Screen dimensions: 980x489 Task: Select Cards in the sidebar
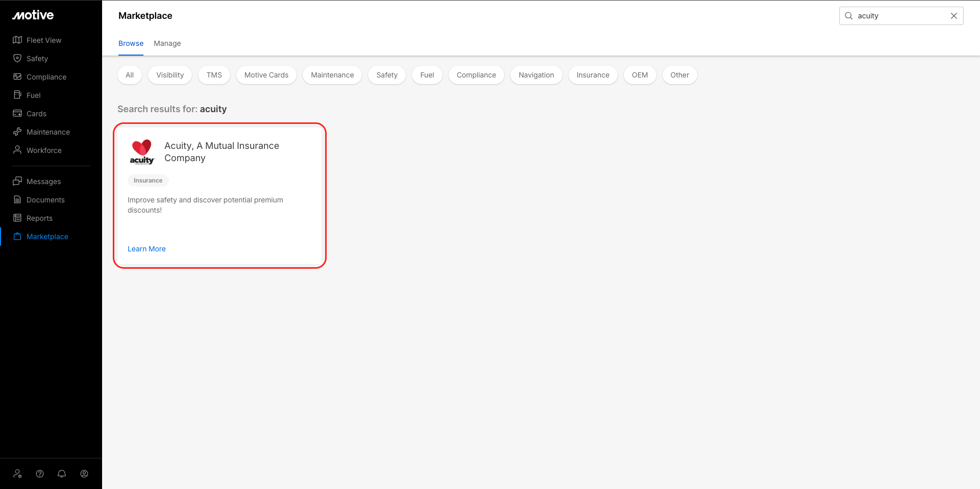(x=36, y=114)
